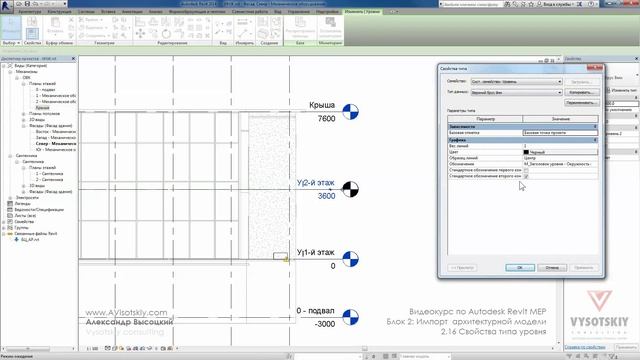
Task: Expand the Планы потолков tree node
Action: click(x=23, y=114)
